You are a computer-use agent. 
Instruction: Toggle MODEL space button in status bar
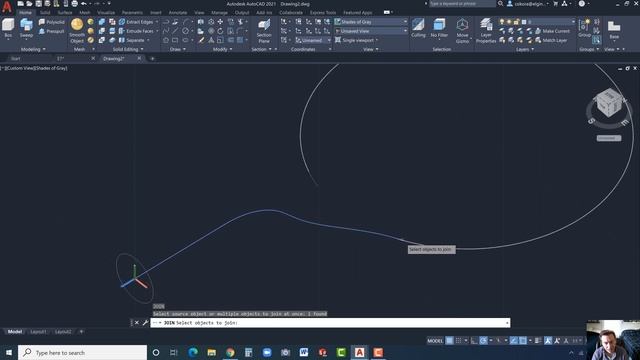coord(435,340)
